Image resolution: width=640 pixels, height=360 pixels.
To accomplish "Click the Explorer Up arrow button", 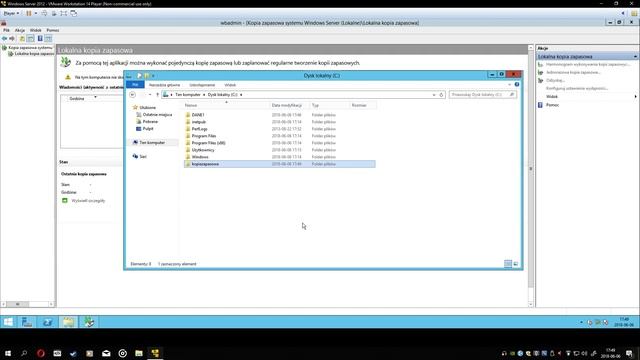I will point(158,95).
